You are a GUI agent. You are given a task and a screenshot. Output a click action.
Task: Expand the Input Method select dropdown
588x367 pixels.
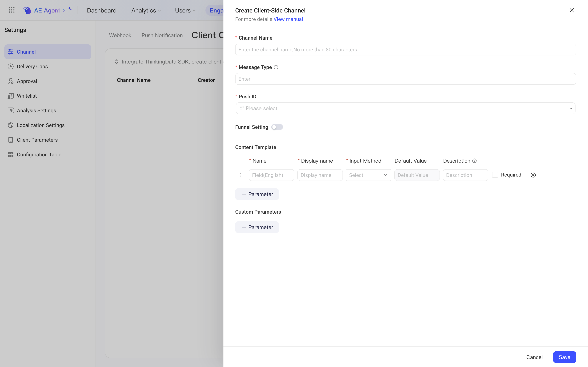(368, 175)
